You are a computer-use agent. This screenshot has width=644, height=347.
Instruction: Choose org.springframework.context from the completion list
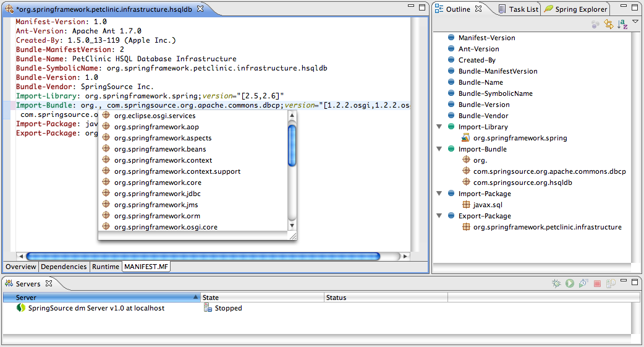[193, 160]
